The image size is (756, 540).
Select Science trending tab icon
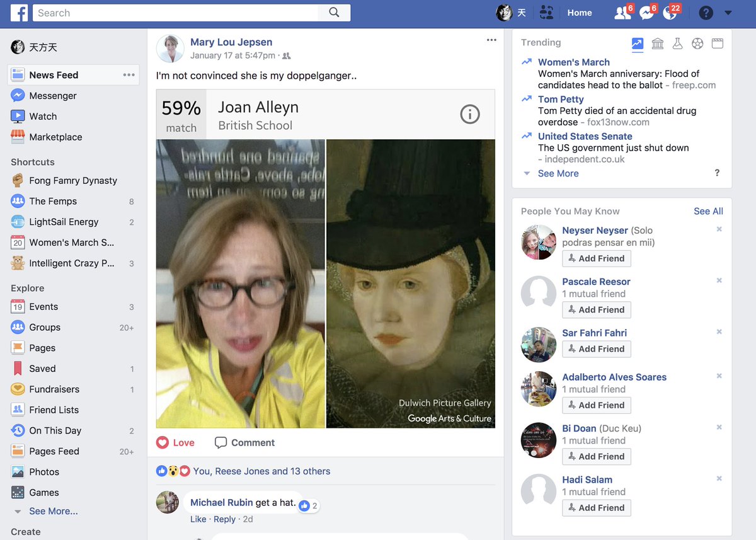click(x=677, y=43)
